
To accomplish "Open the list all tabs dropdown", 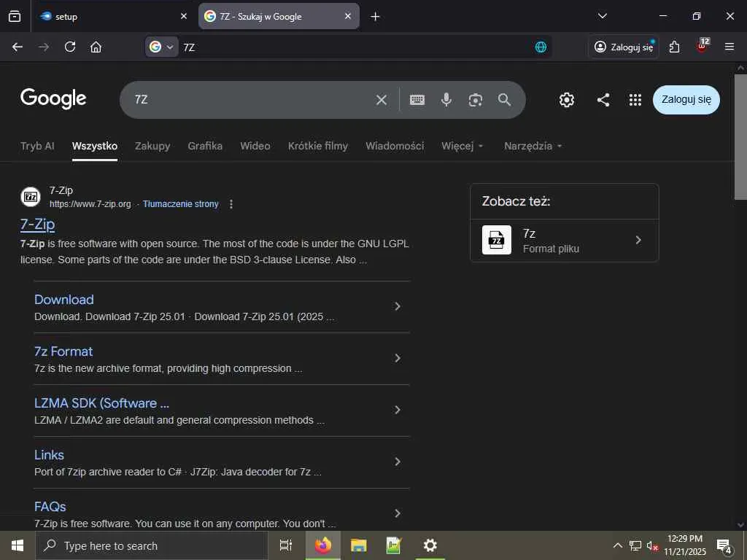I will click(602, 16).
